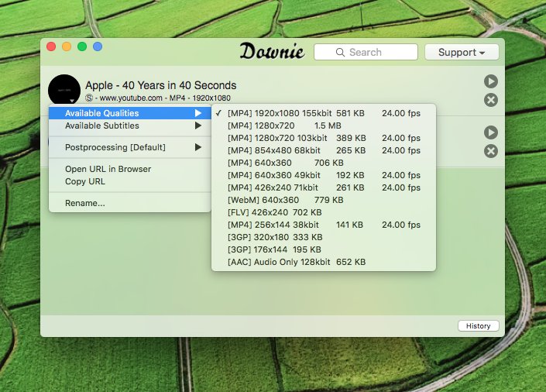The width and height of the screenshot is (546, 392).
Task: Click the magnifier icon in Search field
Action: 340,52
